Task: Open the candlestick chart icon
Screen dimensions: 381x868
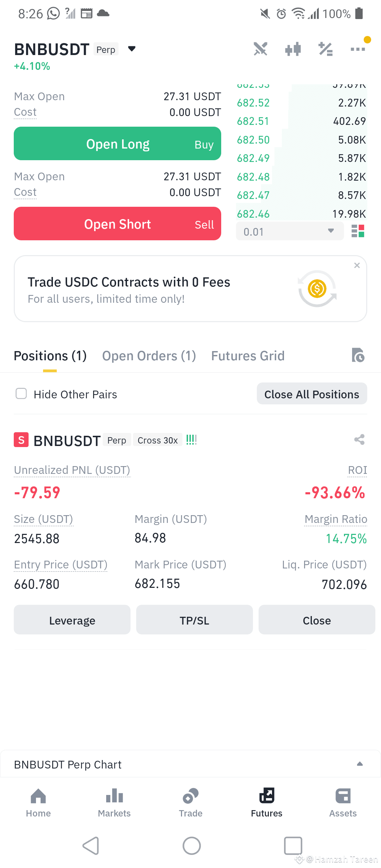Action: coord(293,49)
